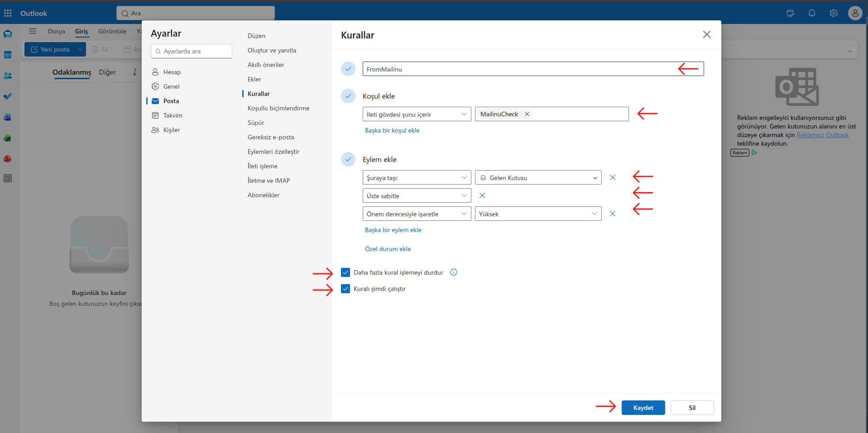The height and width of the screenshot is (433, 868).
Task: Delete the 'Üste sabitle' action
Action: click(482, 195)
